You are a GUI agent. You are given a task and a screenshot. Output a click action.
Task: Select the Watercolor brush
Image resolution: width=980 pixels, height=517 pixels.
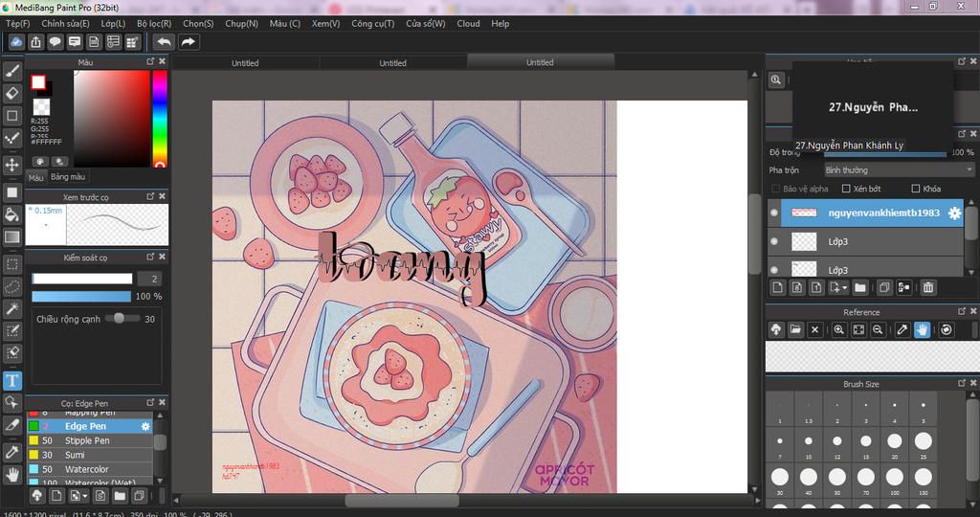coord(89,469)
